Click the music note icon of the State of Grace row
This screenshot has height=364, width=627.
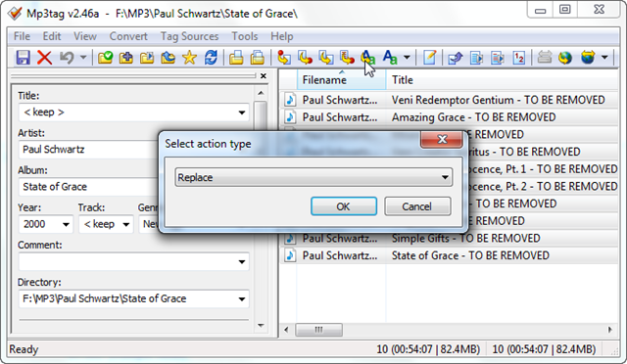(x=290, y=255)
